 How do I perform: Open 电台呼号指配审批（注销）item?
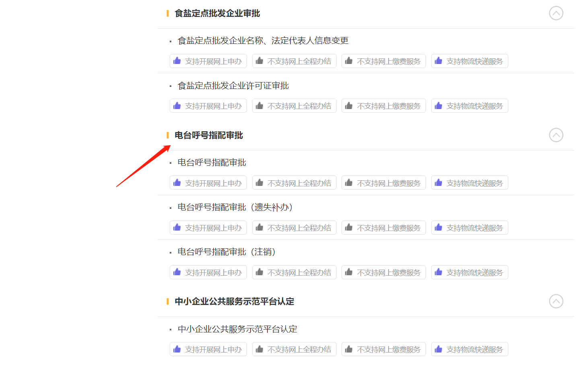(x=227, y=252)
